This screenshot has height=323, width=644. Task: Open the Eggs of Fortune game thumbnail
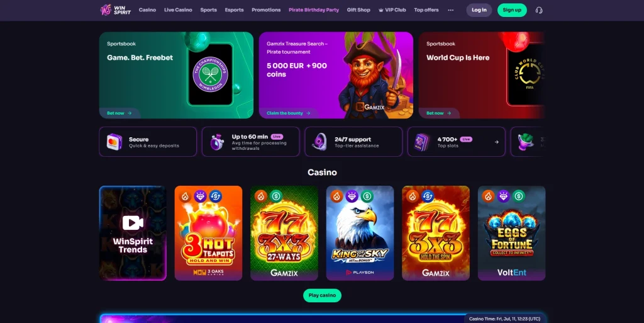click(x=511, y=233)
